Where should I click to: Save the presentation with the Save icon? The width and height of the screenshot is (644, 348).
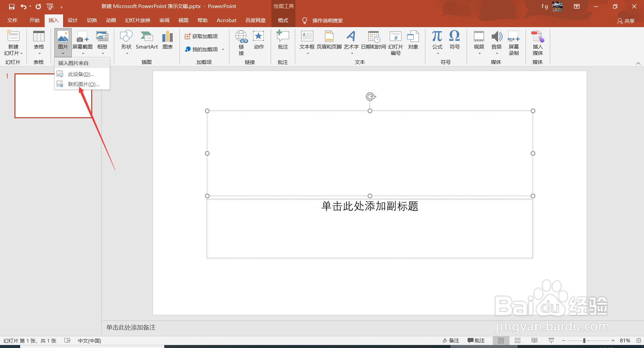pos(12,6)
